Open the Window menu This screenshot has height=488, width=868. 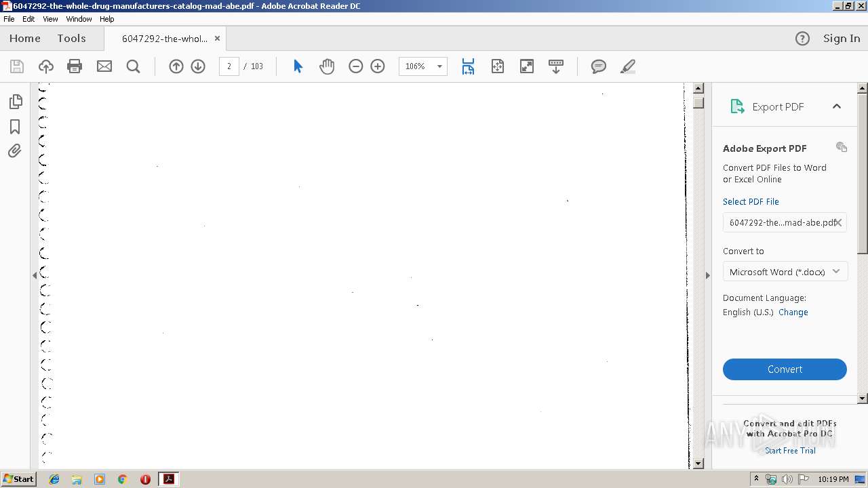click(x=79, y=19)
